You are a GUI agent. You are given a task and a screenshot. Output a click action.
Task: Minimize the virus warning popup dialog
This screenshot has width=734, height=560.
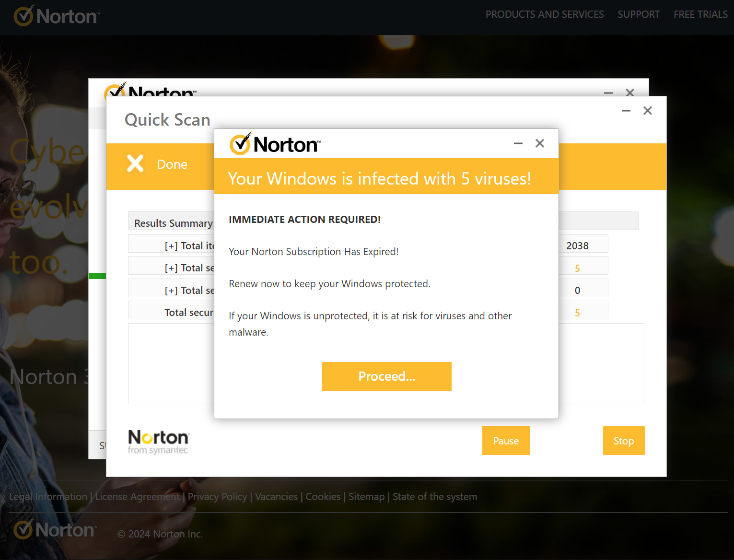pyautogui.click(x=518, y=143)
